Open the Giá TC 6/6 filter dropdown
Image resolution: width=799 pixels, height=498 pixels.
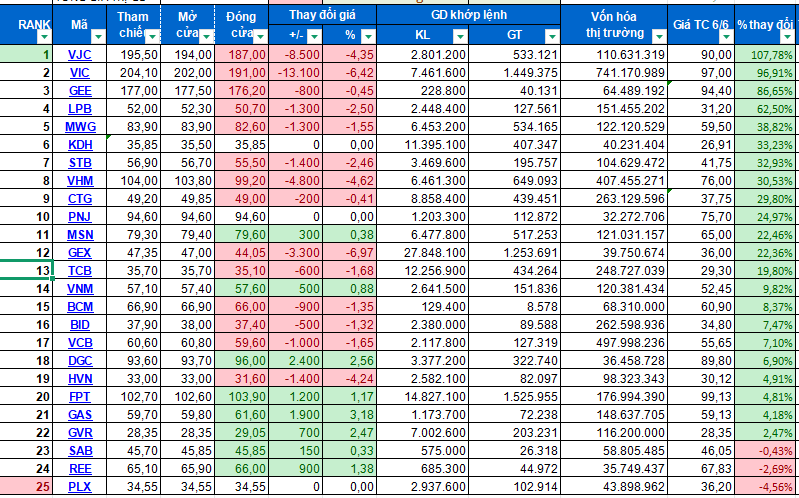[x=727, y=37]
